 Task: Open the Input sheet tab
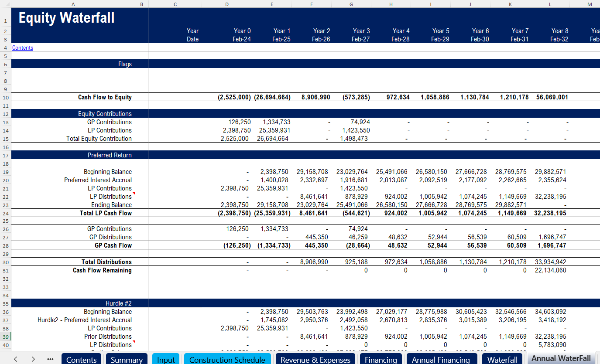[166, 359]
